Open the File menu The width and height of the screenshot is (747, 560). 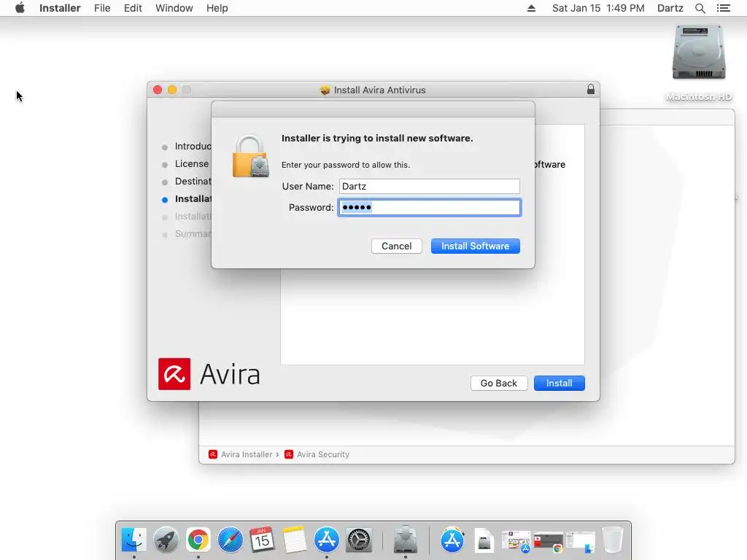point(102,8)
